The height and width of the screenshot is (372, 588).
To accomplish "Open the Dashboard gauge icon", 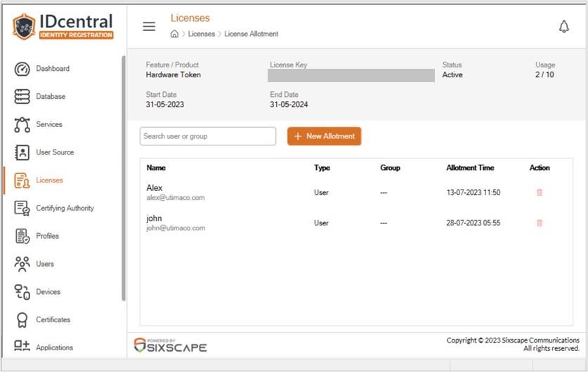I will [x=22, y=69].
